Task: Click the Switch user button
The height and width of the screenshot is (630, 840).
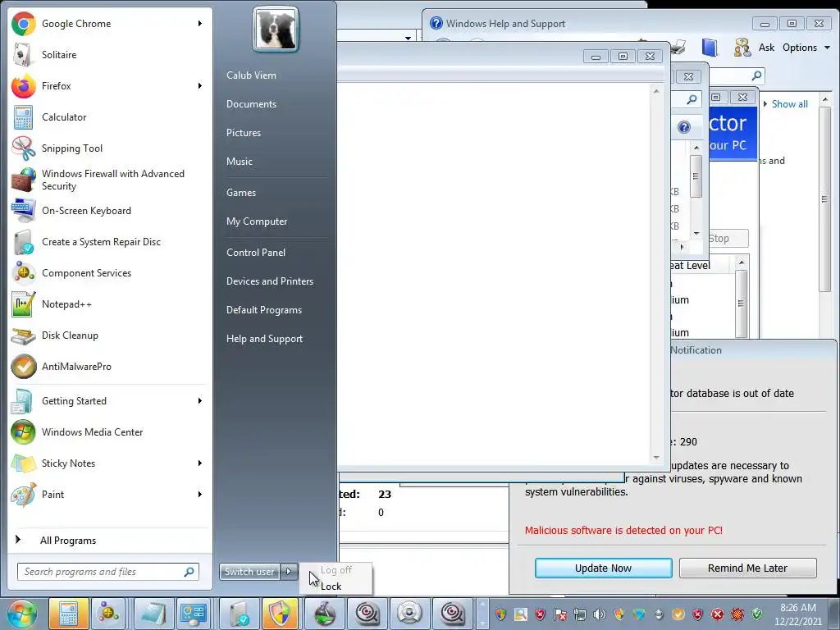Action: 249,572
